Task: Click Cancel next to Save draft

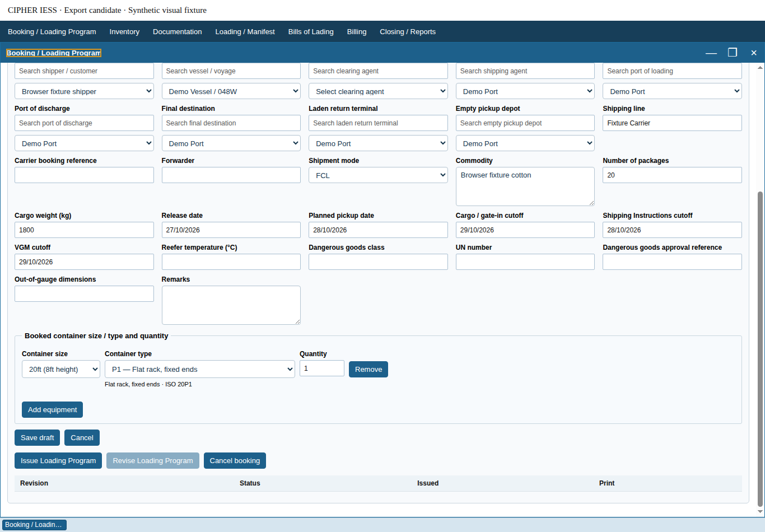Action: pos(82,438)
